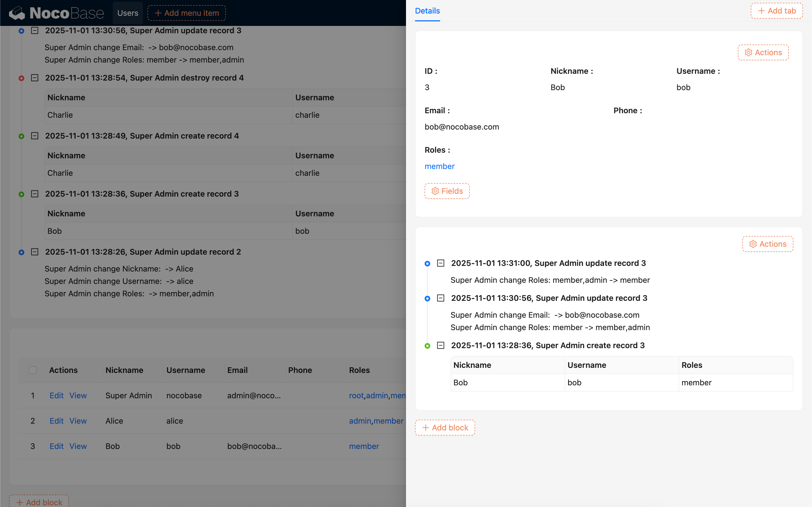812x507 pixels.
Task: Collapse drawer's 13:28:36 create record 3 entry
Action: tap(441, 345)
